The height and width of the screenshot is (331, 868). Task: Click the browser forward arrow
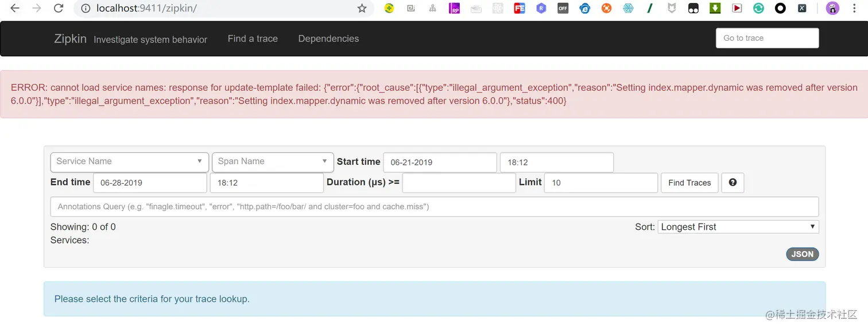point(37,9)
